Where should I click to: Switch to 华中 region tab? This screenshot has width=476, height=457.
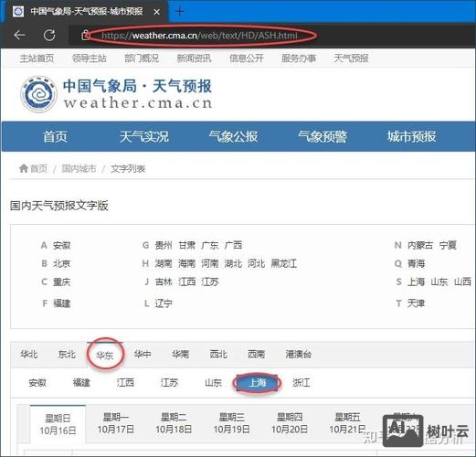(143, 355)
